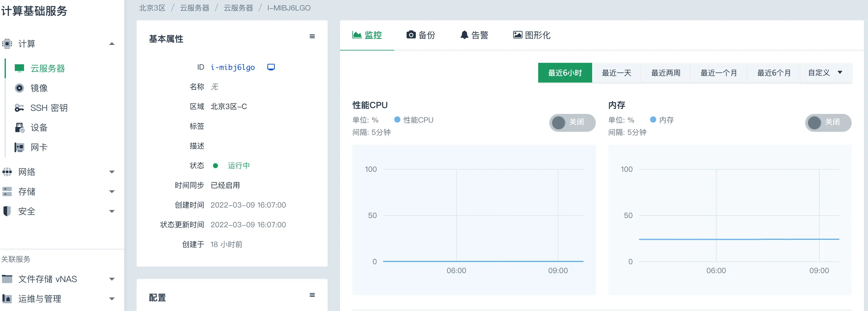Collapse the 计算 sidebar section
The image size is (868, 311).
click(x=112, y=44)
